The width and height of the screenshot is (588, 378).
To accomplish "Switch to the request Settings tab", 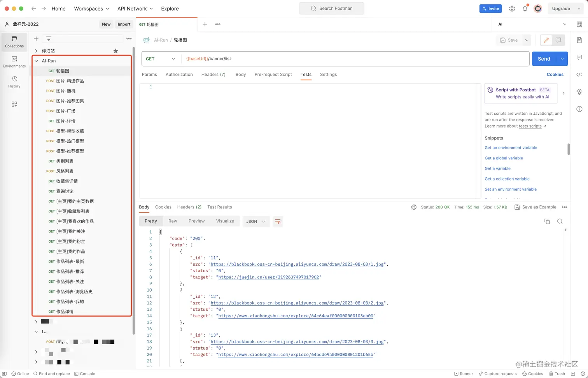I will (x=328, y=75).
